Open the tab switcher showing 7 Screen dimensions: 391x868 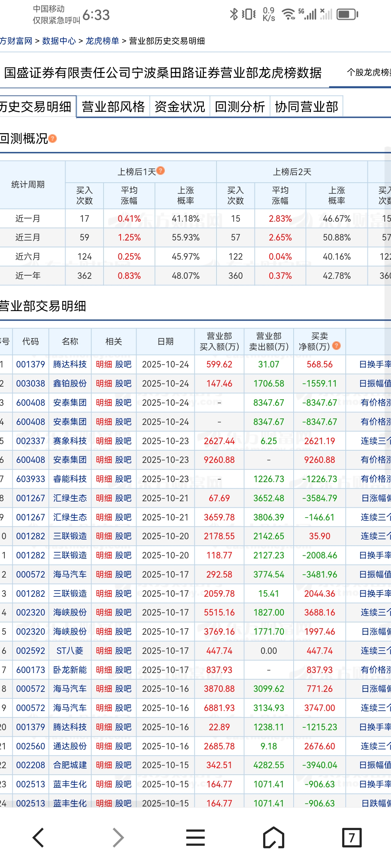point(352,838)
